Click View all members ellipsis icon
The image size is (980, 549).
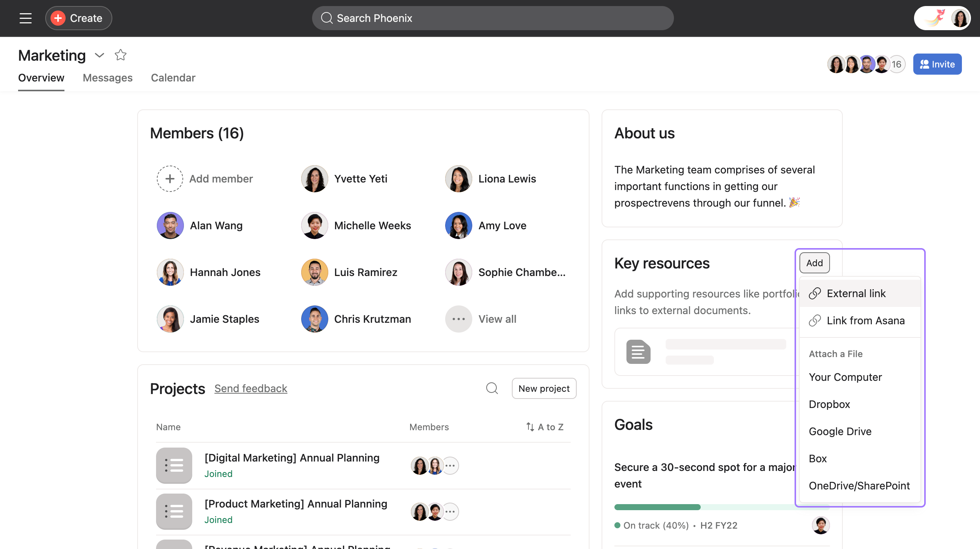click(x=458, y=319)
